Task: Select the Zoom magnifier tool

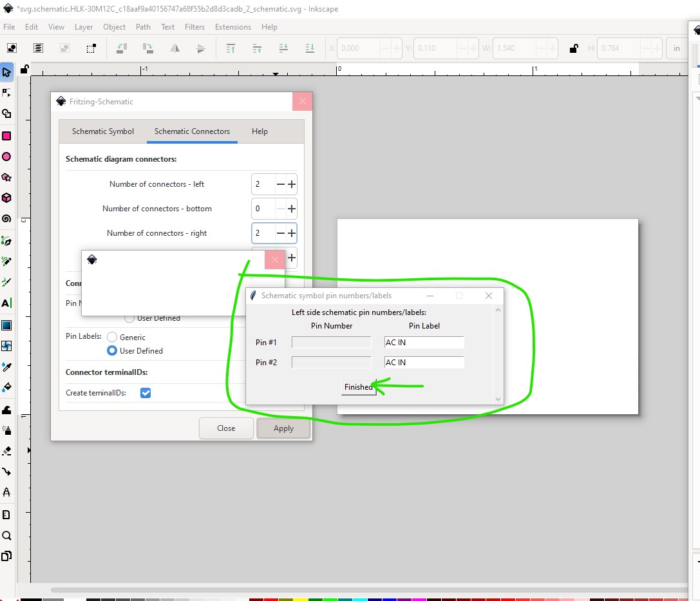Action: (x=6, y=535)
